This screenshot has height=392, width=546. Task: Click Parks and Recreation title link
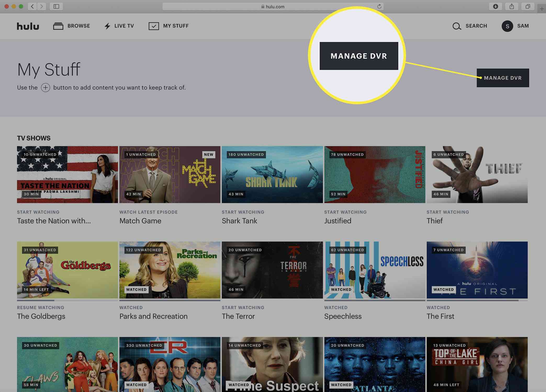(154, 316)
